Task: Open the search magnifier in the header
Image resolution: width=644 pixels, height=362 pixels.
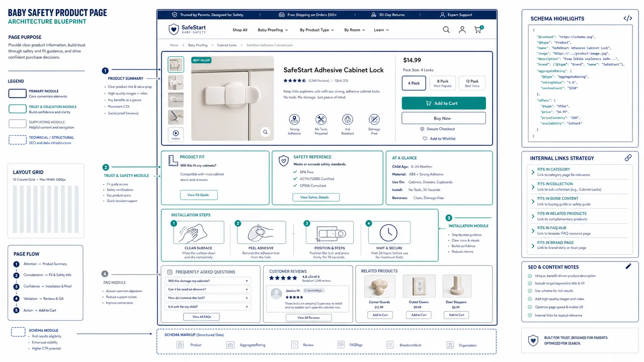Action: click(446, 30)
